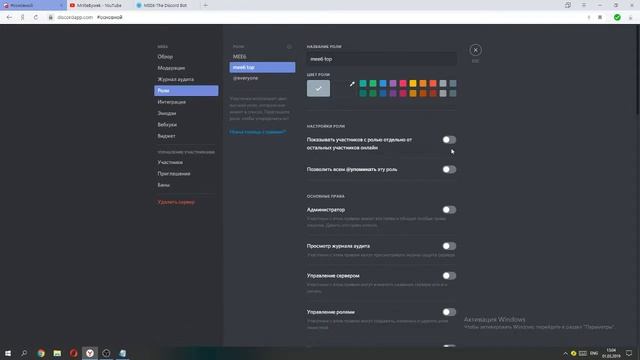Toggle Управление сервером permission
The image size is (640, 360).
[x=449, y=276]
